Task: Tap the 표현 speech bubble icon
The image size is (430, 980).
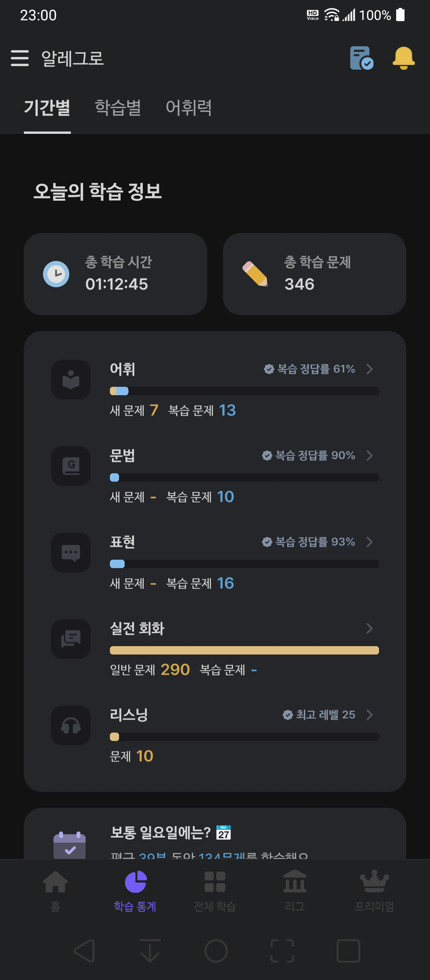Action: click(x=71, y=553)
